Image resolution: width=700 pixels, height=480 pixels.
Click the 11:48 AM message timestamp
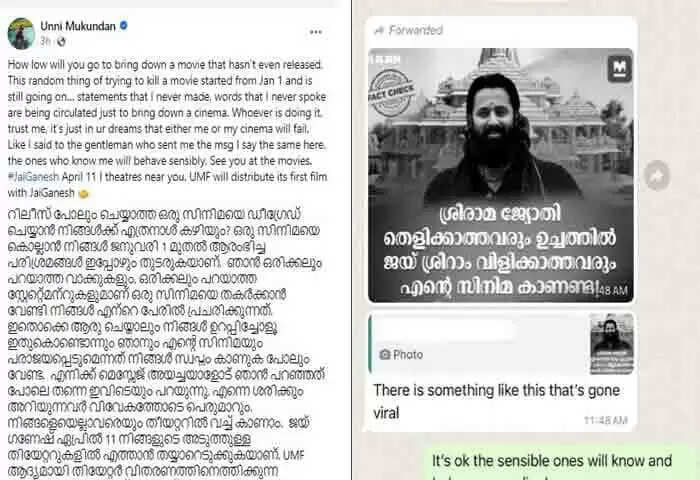coord(606,420)
